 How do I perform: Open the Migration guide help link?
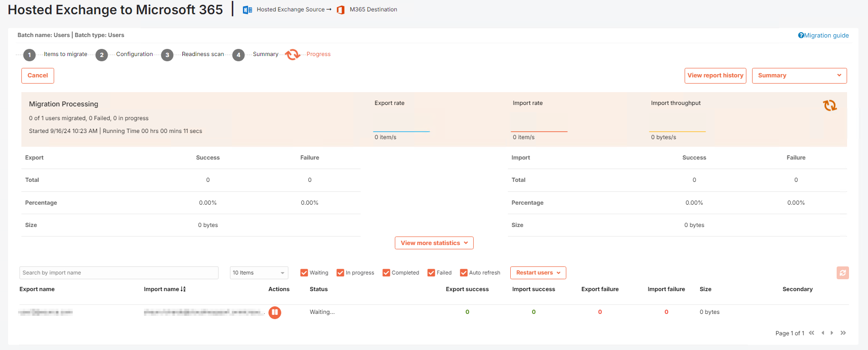(823, 35)
